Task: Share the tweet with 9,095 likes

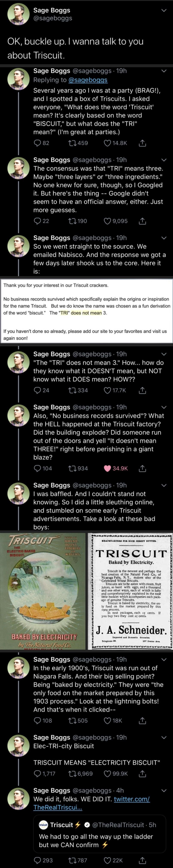Action: coord(142,221)
